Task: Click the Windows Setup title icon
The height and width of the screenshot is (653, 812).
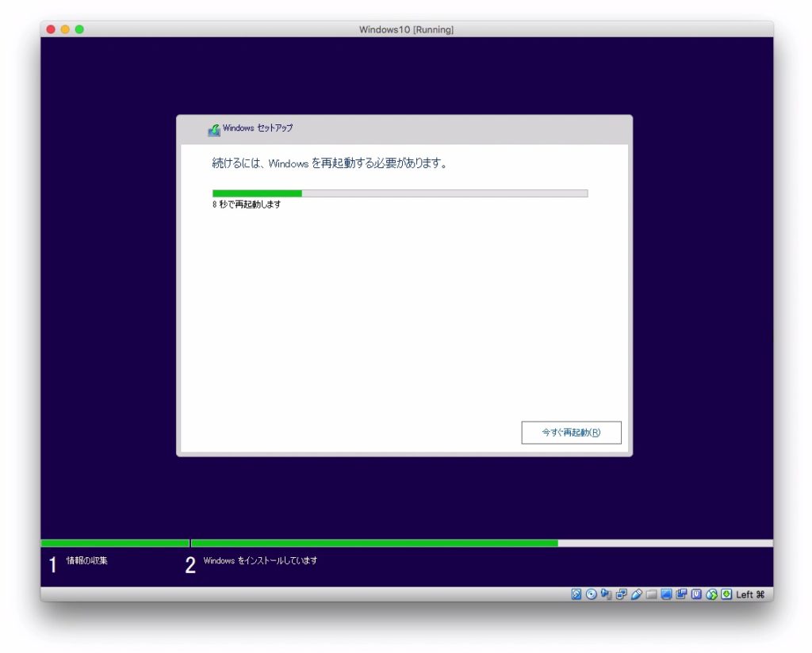Action: (x=214, y=130)
